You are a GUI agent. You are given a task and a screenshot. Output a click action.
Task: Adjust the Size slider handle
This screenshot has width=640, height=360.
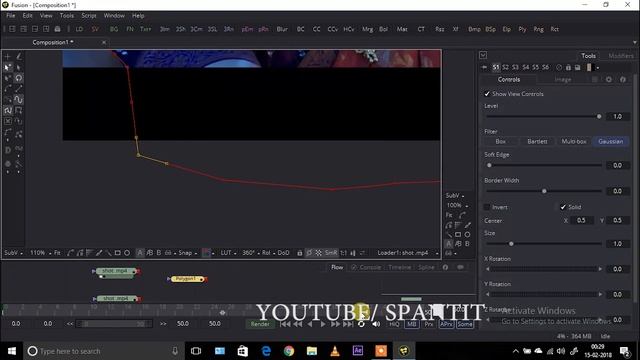511,244
